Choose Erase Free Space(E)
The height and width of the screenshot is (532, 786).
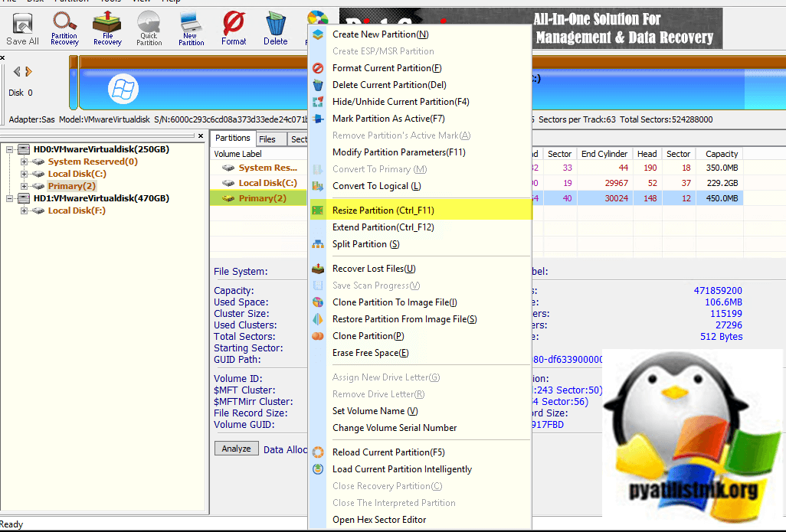coord(420,353)
